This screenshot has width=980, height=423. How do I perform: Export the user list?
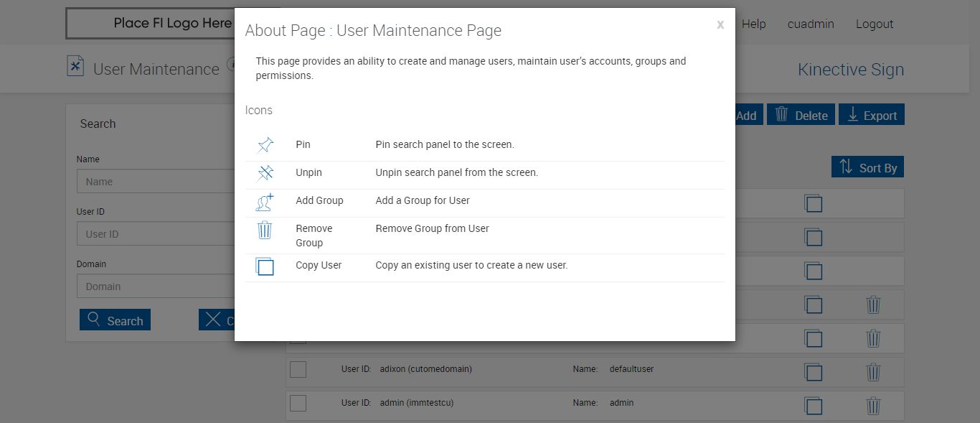pyautogui.click(x=872, y=115)
